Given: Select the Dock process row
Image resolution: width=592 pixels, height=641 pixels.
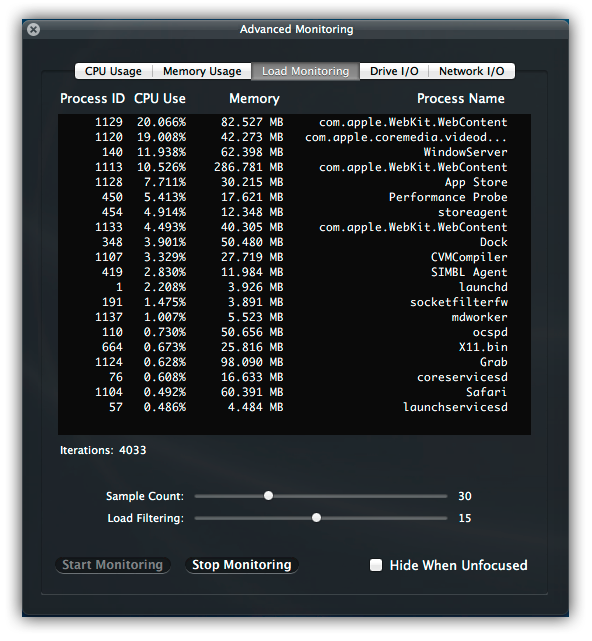Looking at the screenshot, I should (x=294, y=242).
